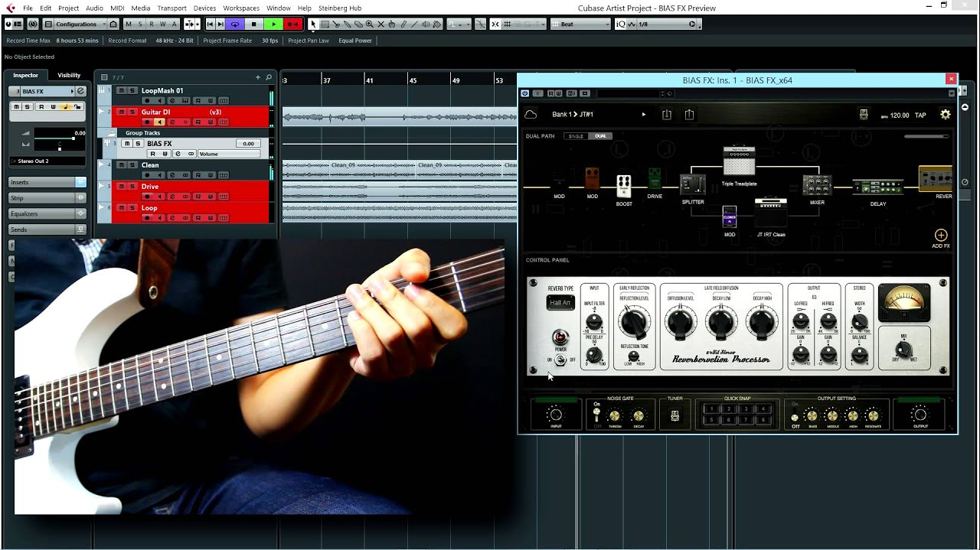Hit the red Record transport button
980x550 pixels.
point(292,24)
